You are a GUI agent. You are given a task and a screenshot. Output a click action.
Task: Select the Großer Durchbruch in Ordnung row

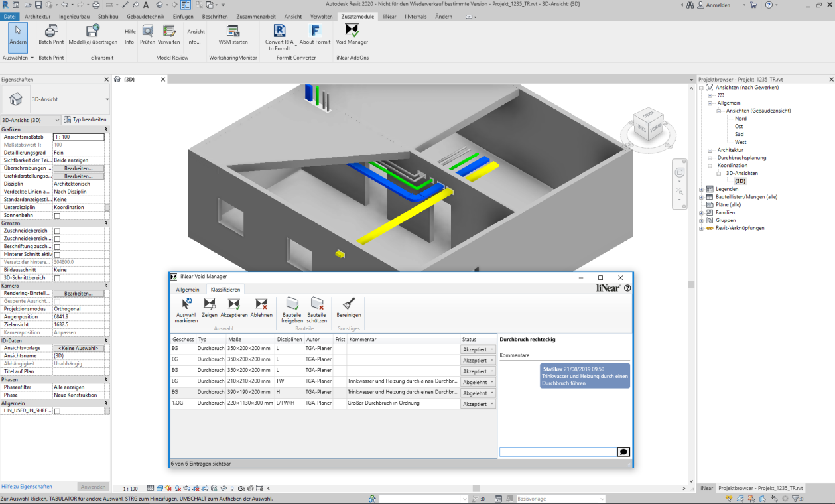tap(333, 403)
